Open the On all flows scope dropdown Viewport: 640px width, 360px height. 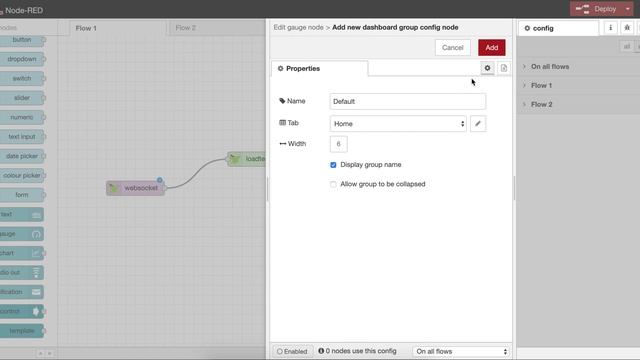coord(461,351)
